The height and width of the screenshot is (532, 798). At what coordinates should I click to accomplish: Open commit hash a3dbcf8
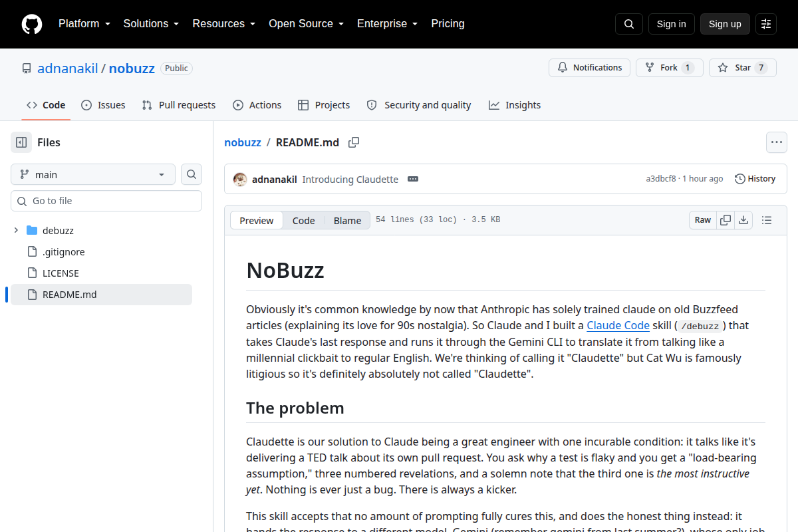tap(661, 179)
